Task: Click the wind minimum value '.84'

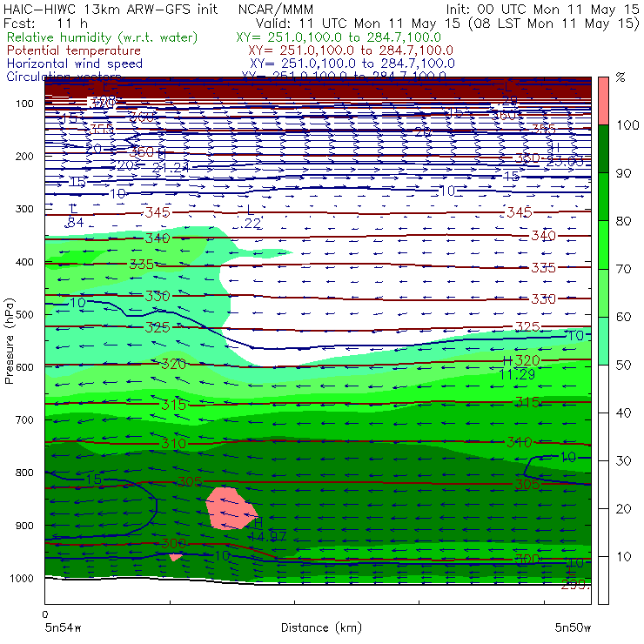Action: (x=75, y=222)
